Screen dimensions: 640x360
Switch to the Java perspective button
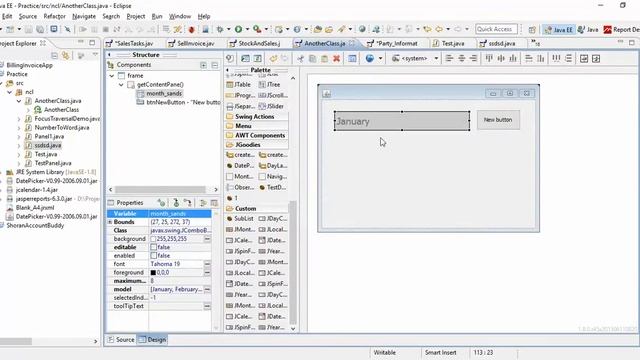(588, 29)
